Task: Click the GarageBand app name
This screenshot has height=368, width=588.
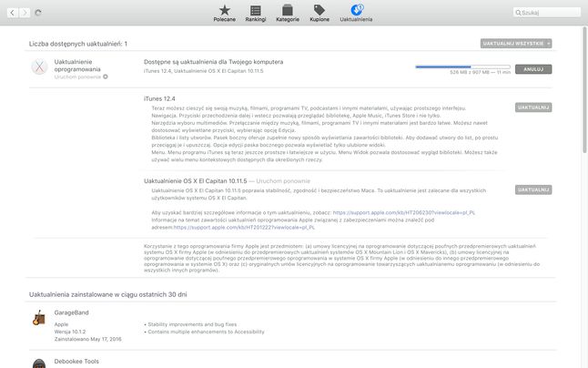Action: pyautogui.click(x=71, y=312)
